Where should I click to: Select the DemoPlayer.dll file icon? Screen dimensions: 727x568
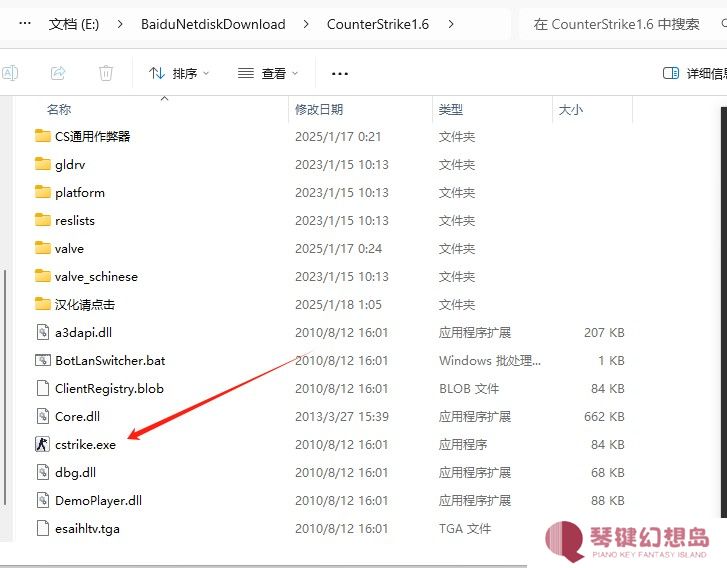pyautogui.click(x=43, y=500)
